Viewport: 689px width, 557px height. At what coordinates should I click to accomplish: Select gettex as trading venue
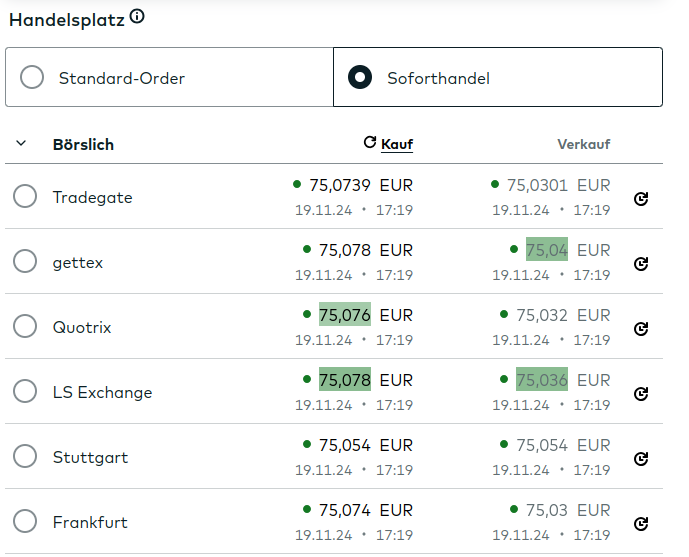pos(25,262)
